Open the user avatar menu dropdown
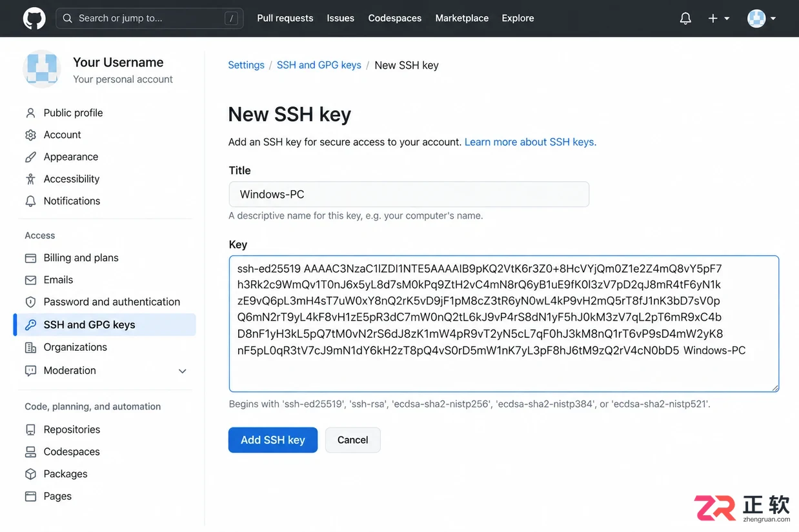Screen dimensions: 799x532 coord(762,18)
